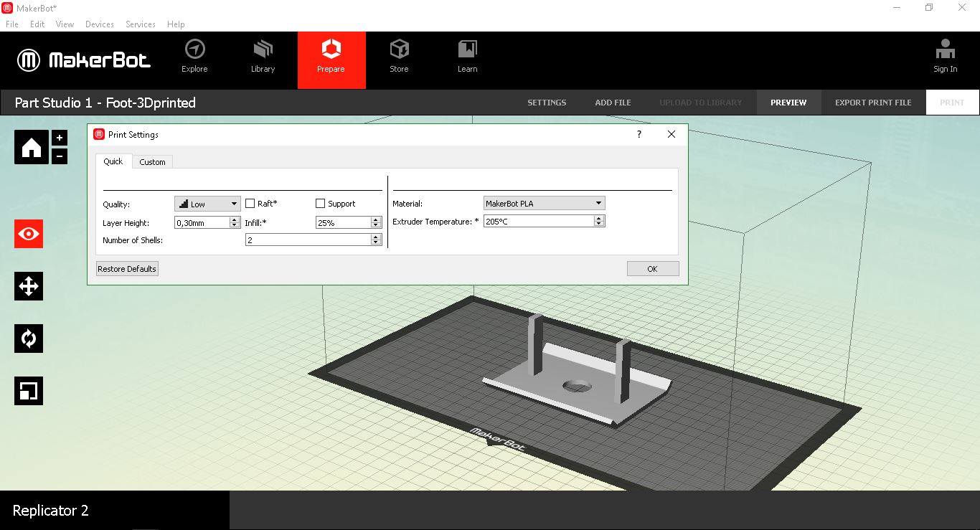Click the Layer Height value field
Viewport: 980px width, 530px height.
[202, 223]
